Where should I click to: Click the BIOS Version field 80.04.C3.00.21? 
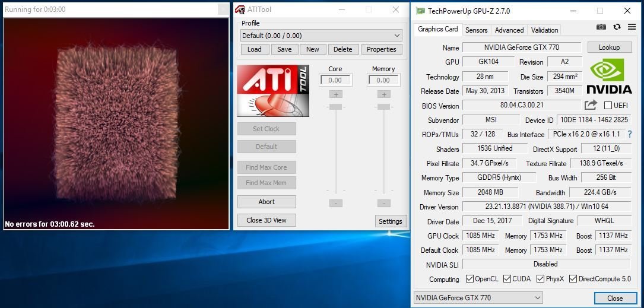pyautogui.click(x=522, y=105)
